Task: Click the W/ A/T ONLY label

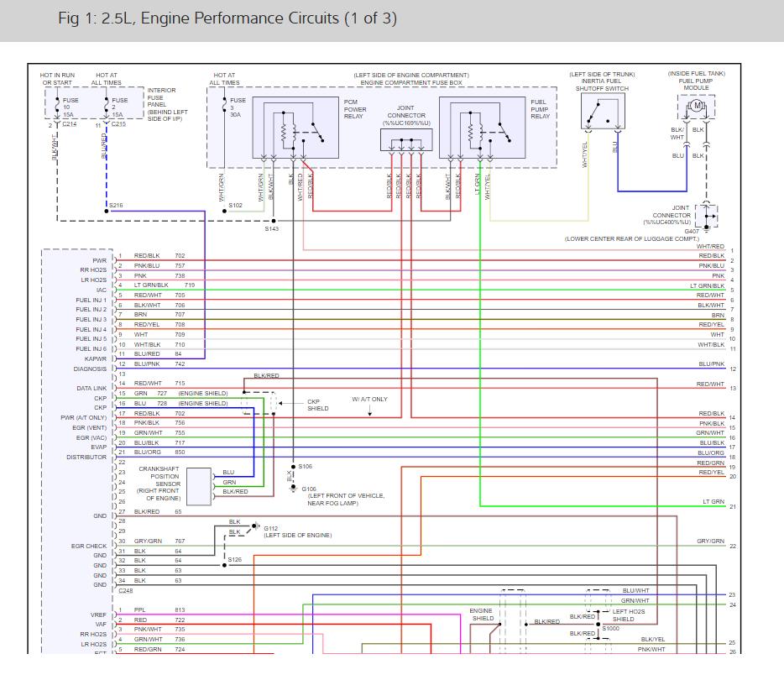Action: 369,399
